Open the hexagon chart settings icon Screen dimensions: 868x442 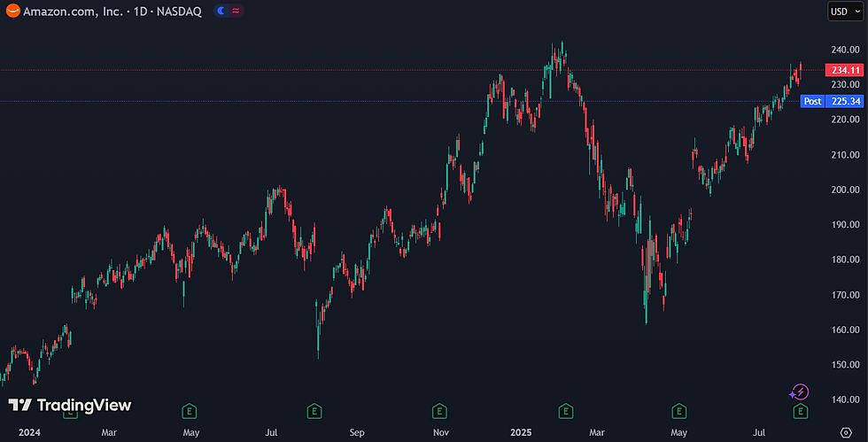(x=845, y=432)
